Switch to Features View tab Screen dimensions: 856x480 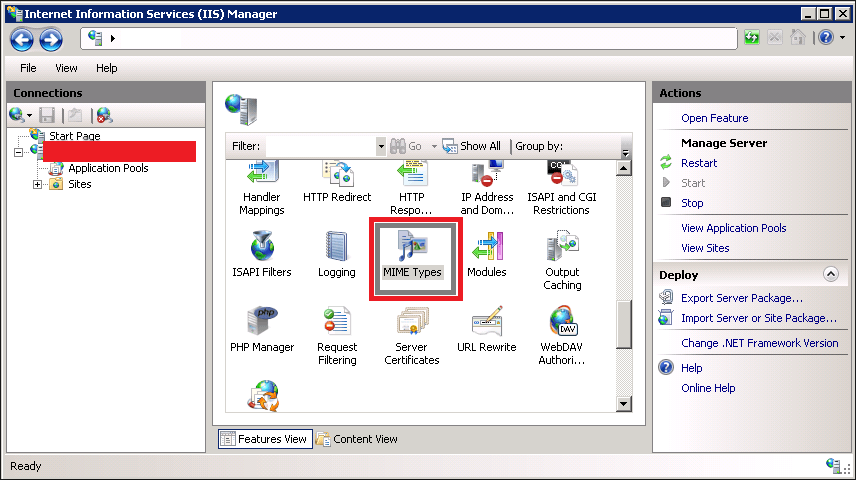(265, 439)
